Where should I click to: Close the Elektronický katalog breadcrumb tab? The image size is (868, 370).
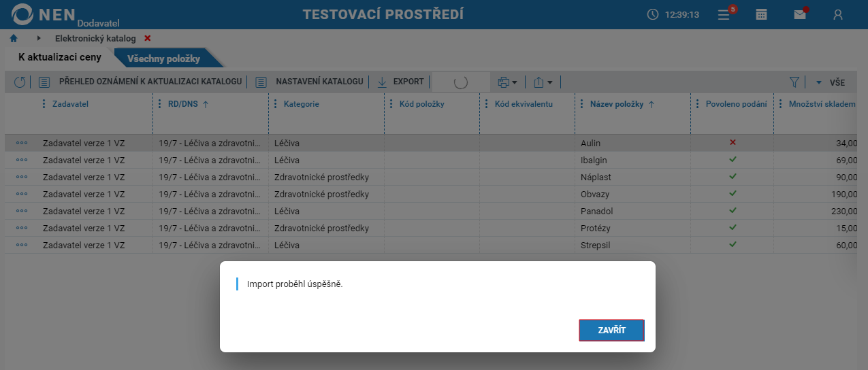pyautogui.click(x=148, y=39)
